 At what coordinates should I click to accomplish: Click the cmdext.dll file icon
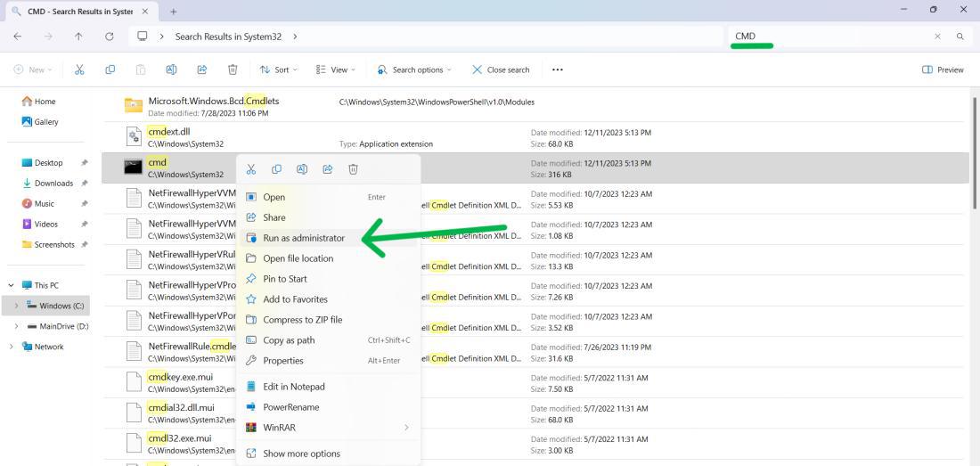point(134,137)
